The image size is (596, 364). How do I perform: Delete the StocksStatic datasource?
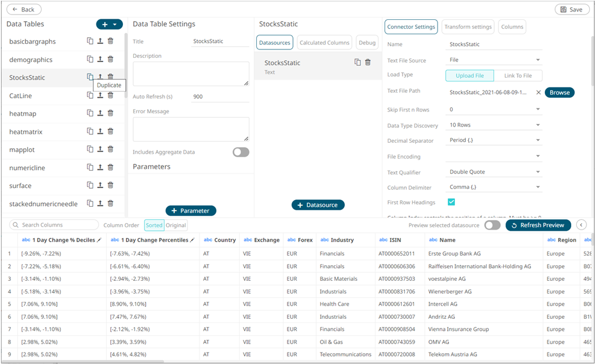(368, 62)
